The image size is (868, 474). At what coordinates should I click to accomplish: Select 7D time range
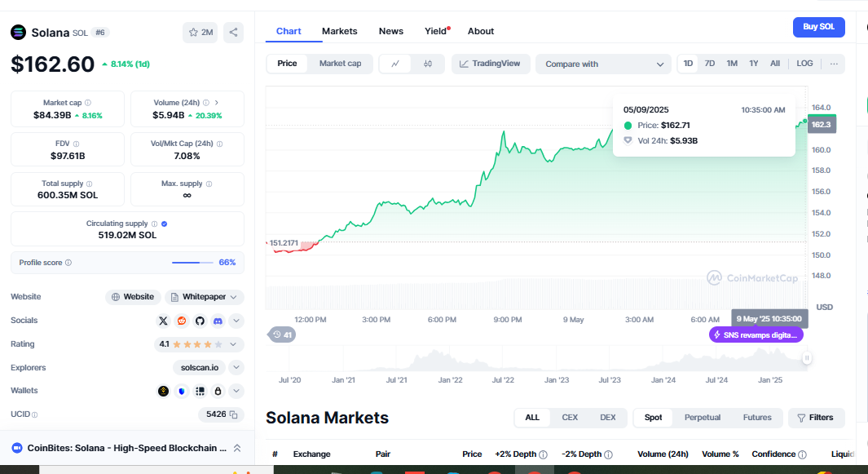point(710,64)
